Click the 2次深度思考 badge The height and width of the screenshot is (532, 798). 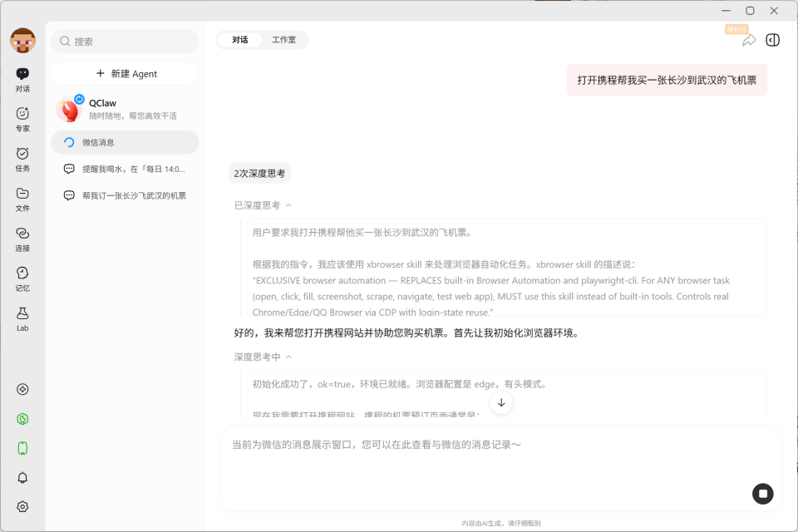point(259,174)
